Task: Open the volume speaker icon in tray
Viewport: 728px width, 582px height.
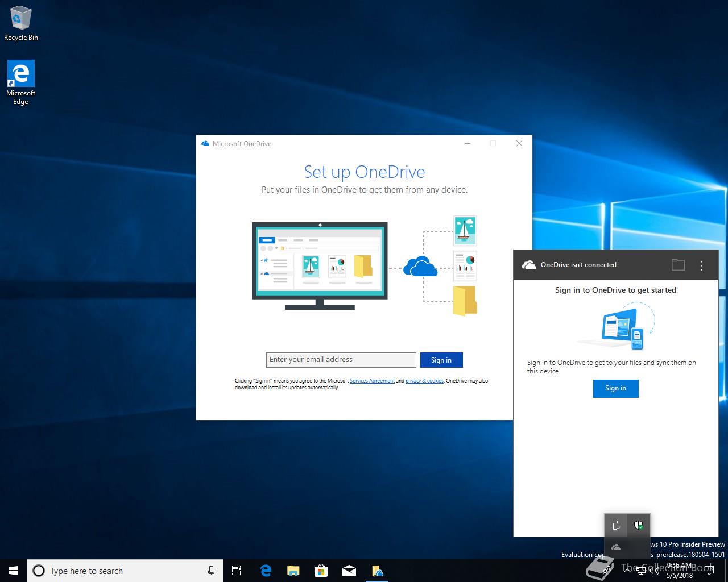Action: coord(654,571)
